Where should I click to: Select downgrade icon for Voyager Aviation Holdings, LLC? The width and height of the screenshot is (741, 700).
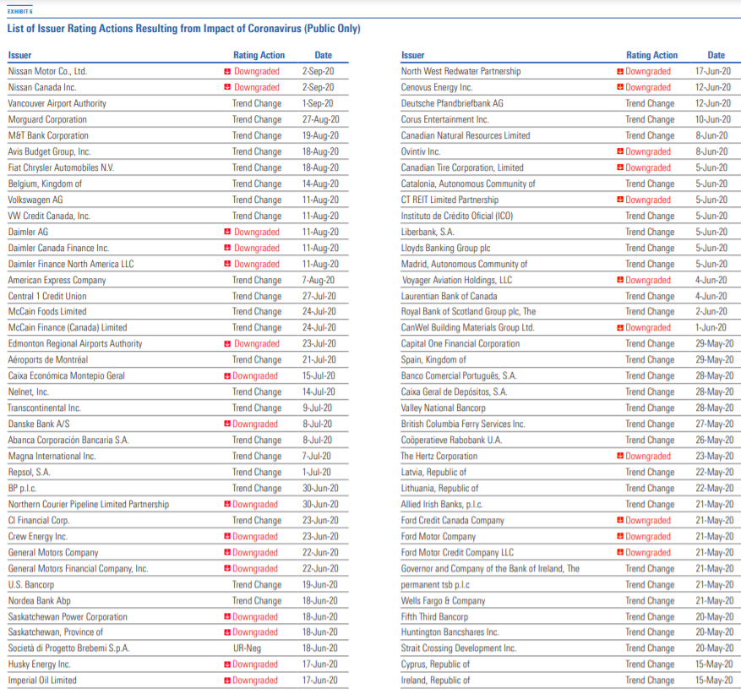620,280
